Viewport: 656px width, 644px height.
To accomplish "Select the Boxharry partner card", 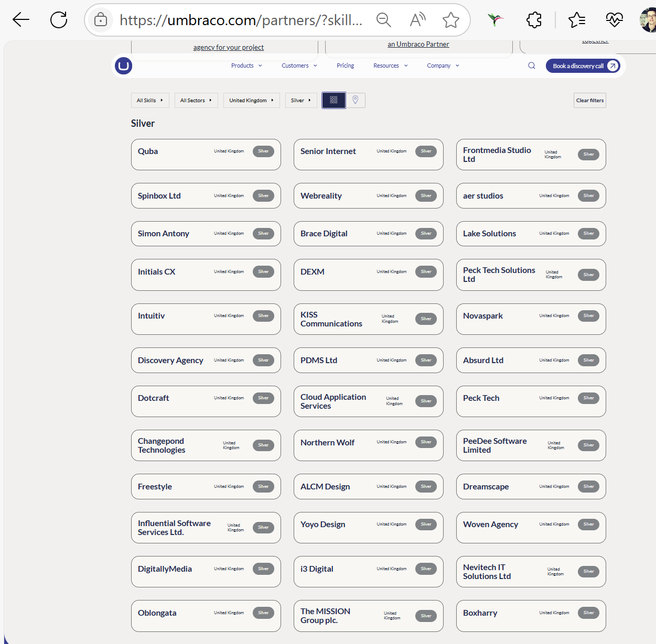I will (531, 616).
